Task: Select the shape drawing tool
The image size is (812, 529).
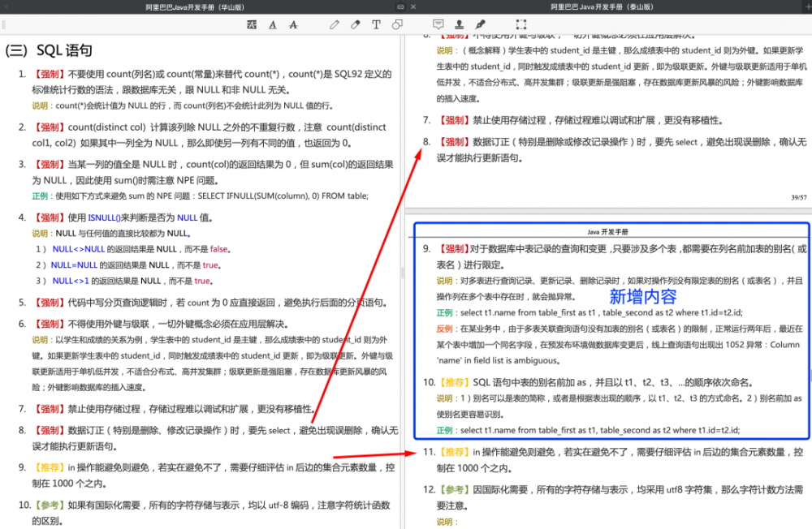Action: [x=397, y=24]
